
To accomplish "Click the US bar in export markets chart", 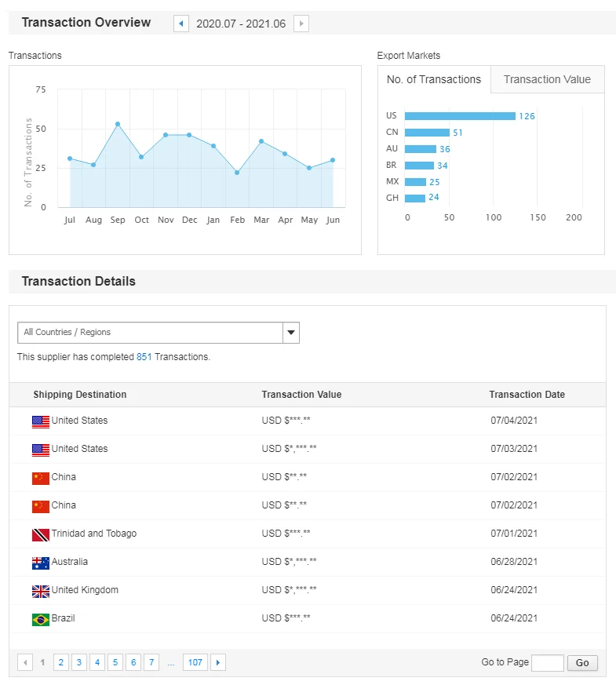I will 460,116.
